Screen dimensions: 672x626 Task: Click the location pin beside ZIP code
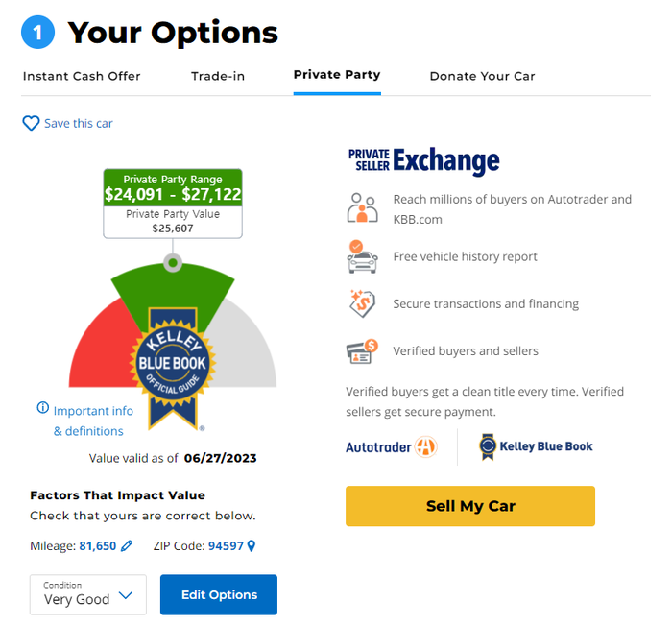[252, 545]
